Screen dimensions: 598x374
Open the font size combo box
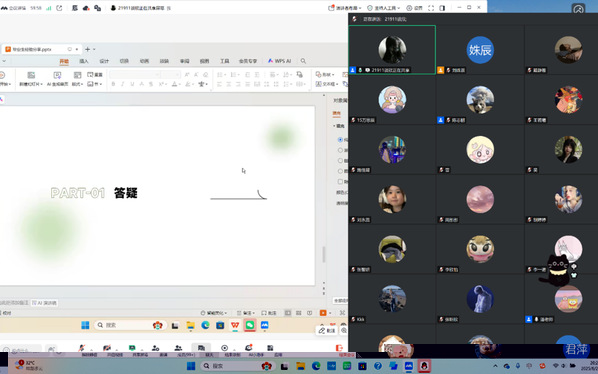(170, 74)
